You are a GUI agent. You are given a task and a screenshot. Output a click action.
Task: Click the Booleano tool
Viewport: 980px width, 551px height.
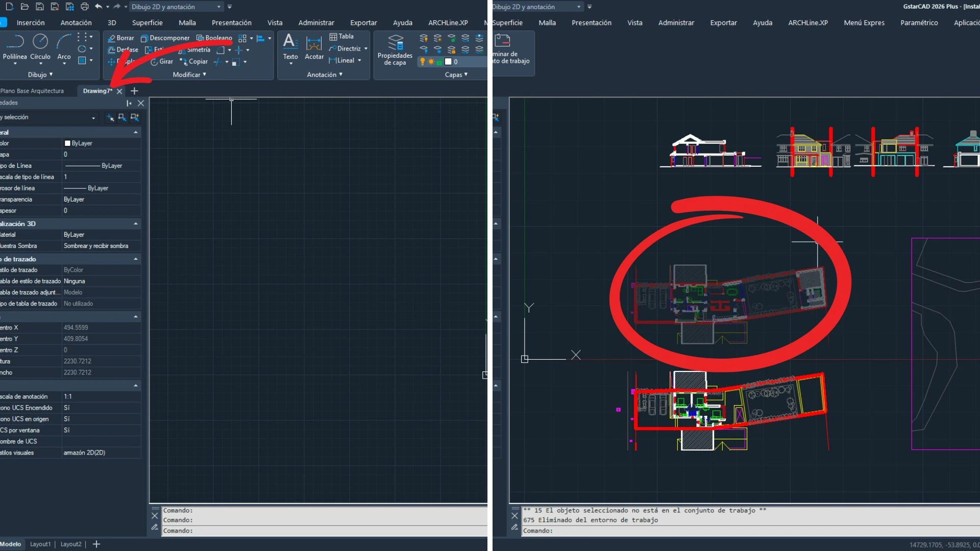pyautogui.click(x=214, y=38)
